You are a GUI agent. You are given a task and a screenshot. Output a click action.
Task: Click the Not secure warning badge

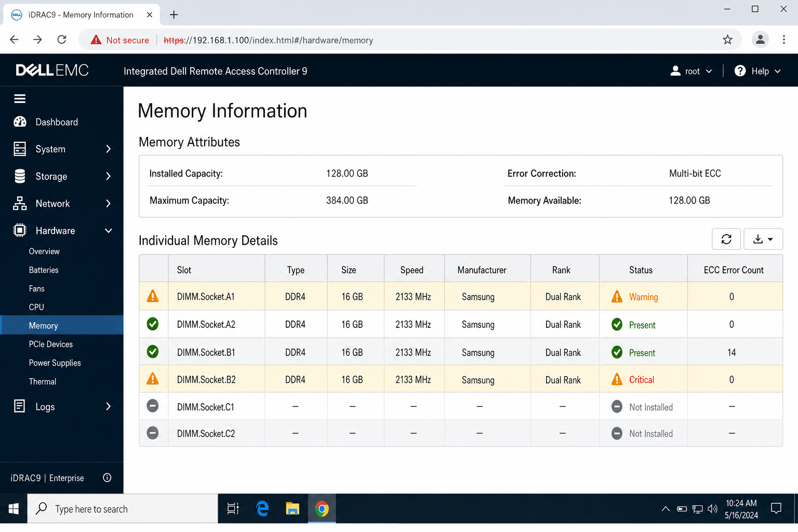tap(120, 40)
